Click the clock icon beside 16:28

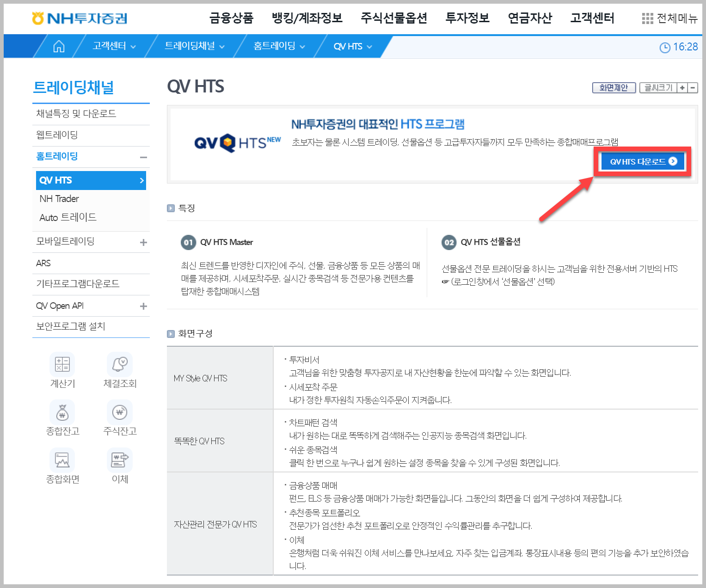665,47
